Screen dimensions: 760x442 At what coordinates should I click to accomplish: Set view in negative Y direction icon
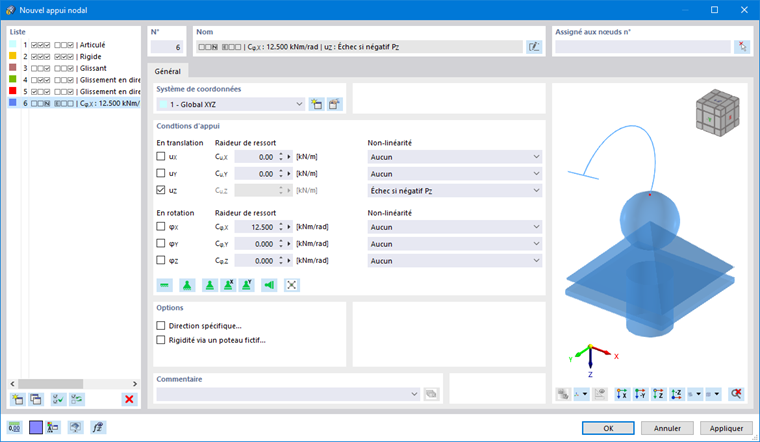coord(640,394)
